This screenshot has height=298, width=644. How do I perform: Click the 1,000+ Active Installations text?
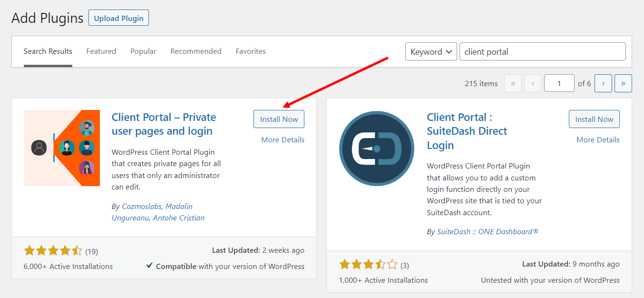point(383,280)
